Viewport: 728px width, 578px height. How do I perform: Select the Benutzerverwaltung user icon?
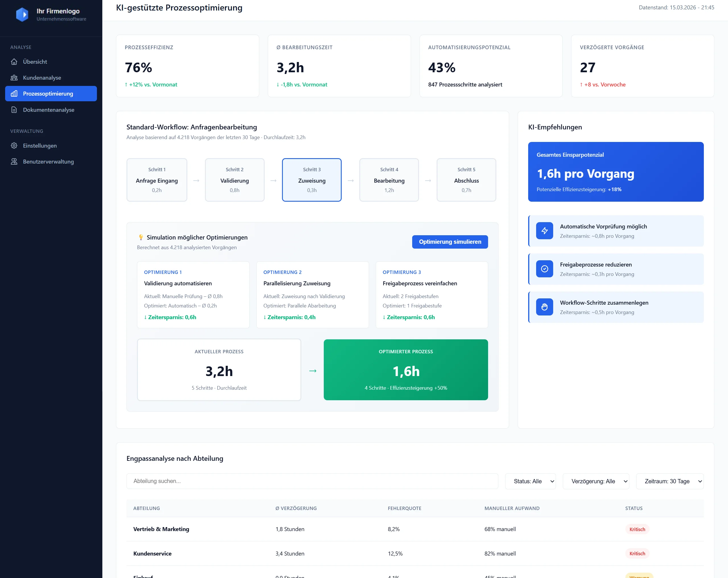click(14, 162)
